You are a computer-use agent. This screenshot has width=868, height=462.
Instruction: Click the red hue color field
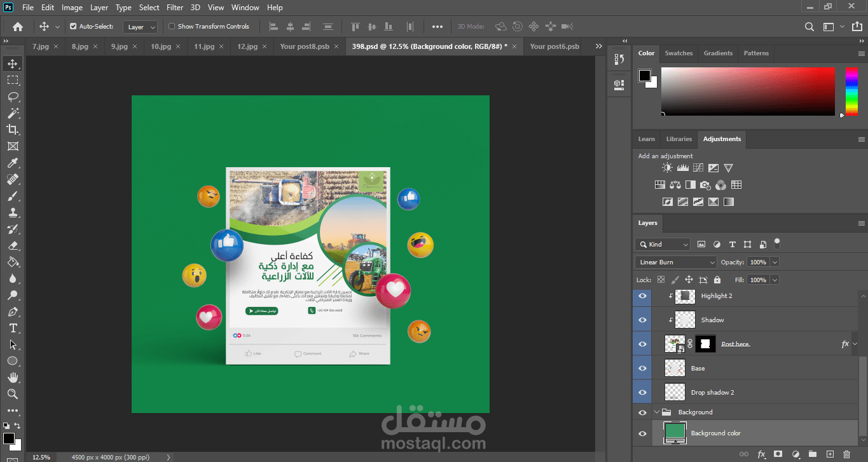[x=748, y=92]
